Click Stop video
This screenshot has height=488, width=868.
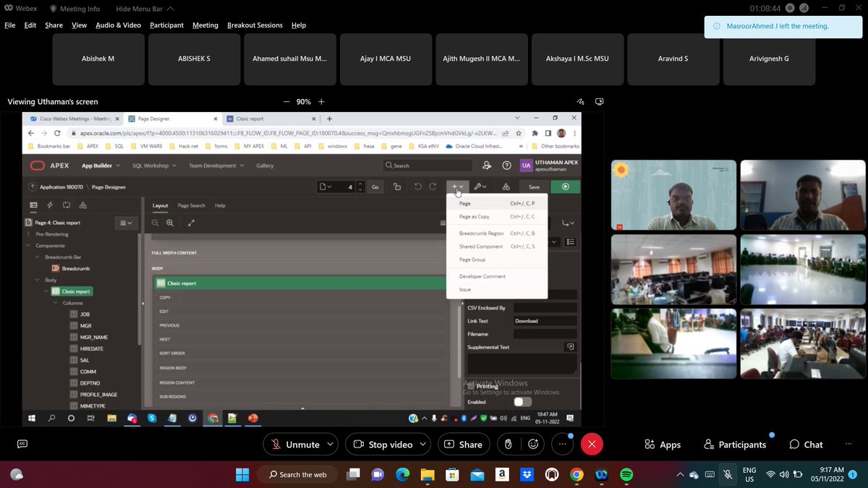pyautogui.click(x=382, y=444)
